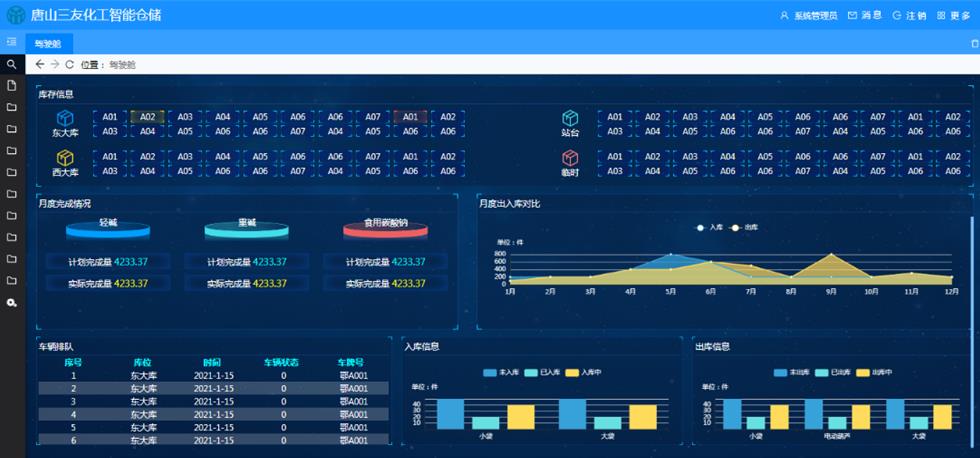
Task: Click the refresh icon next to 位置
Action: tap(69, 64)
